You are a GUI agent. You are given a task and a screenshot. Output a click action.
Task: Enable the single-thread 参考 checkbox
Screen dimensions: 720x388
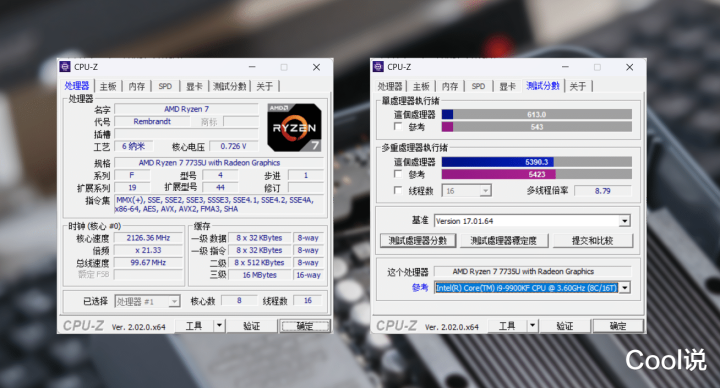(x=398, y=126)
